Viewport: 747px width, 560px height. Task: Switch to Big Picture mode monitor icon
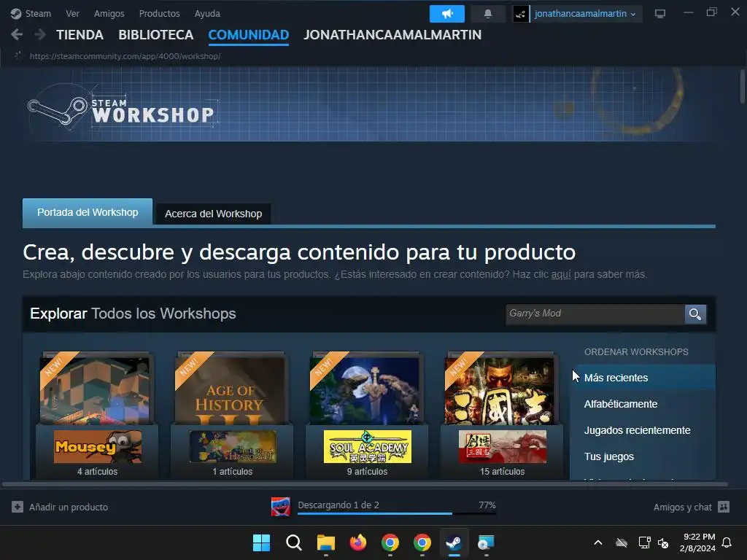point(659,14)
